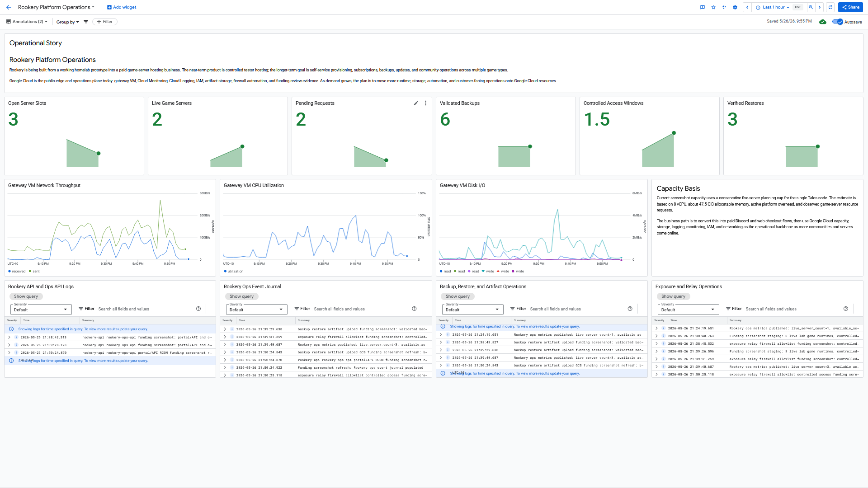Expand the 21:38:42.313 log row in API Logs
The image size is (868, 488).
click(x=9, y=337)
